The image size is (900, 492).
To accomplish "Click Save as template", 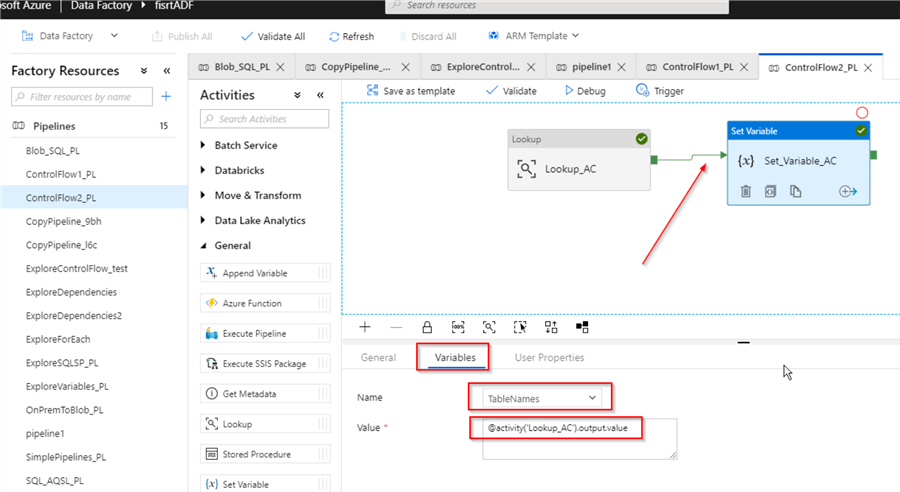I will coord(411,91).
